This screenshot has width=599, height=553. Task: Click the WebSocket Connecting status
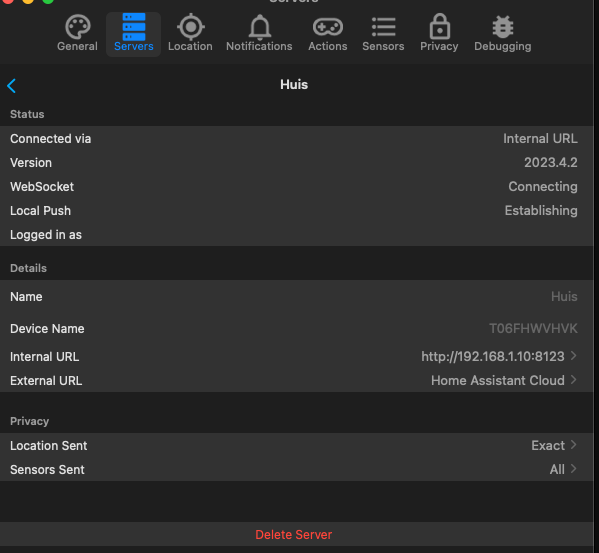pyautogui.click(x=543, y=187)
